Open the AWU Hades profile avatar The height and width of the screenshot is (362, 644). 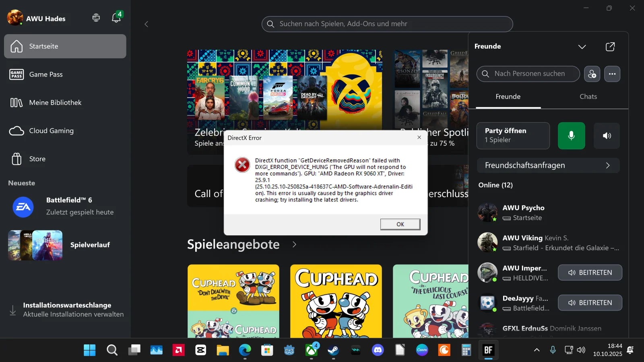(x=15, y=18)
